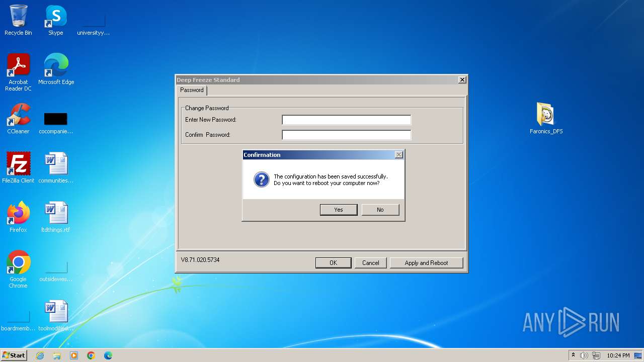Open CCleaner desktop shortcut
This screenshot has height=362, width=644.
coord(18,119)
